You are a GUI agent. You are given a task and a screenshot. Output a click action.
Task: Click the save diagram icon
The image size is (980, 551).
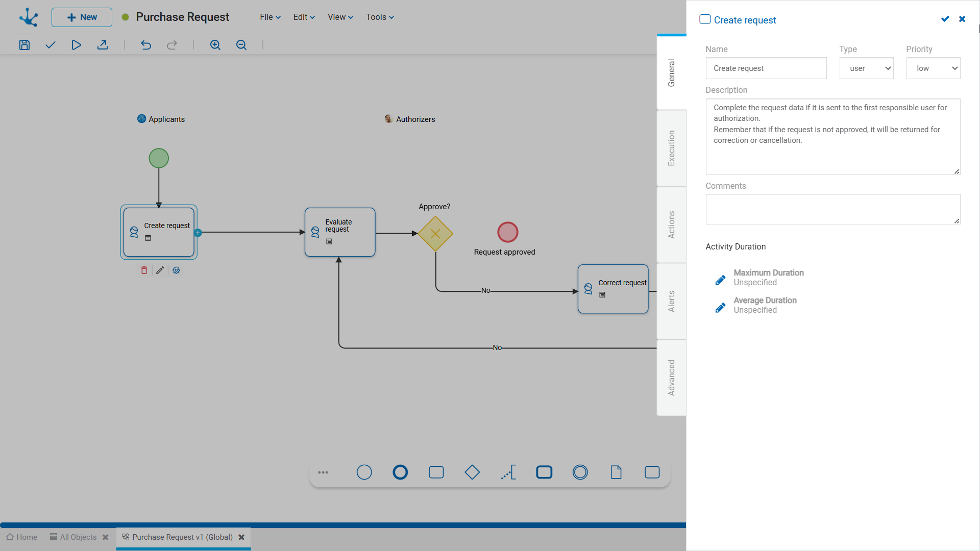tap(24, 45)
